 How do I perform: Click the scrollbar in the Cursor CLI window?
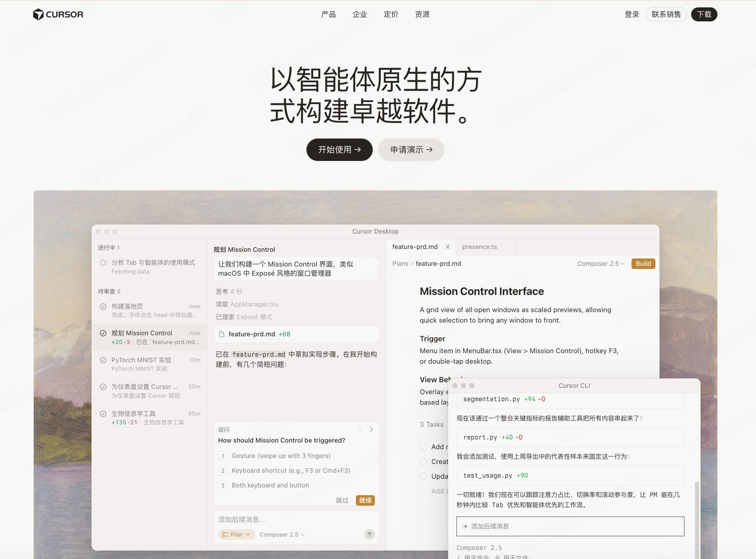tap(697, 520)
